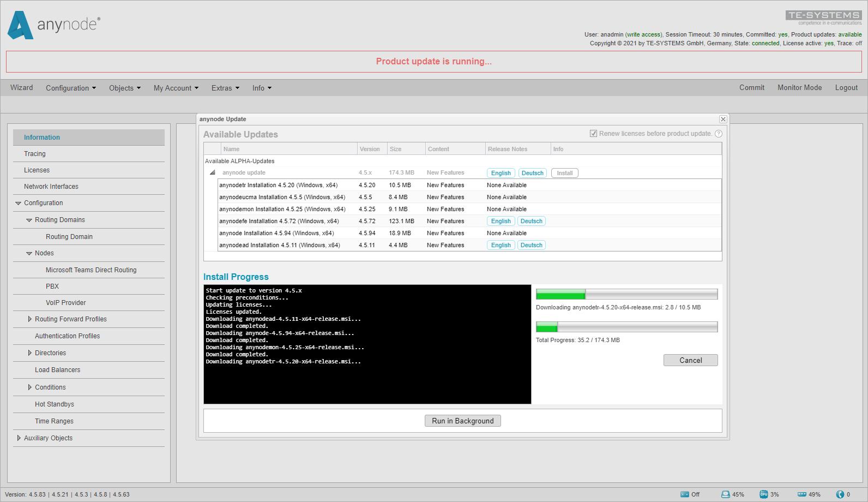Select Information in the sidebar
The image size is (868, 502).
89,138
